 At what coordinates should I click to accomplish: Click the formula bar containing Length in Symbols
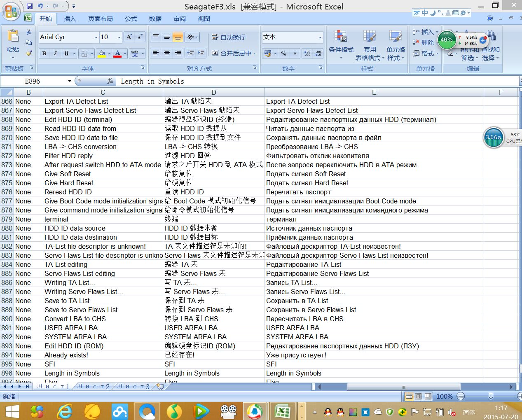pyautogui.click(x=317, y=81)
